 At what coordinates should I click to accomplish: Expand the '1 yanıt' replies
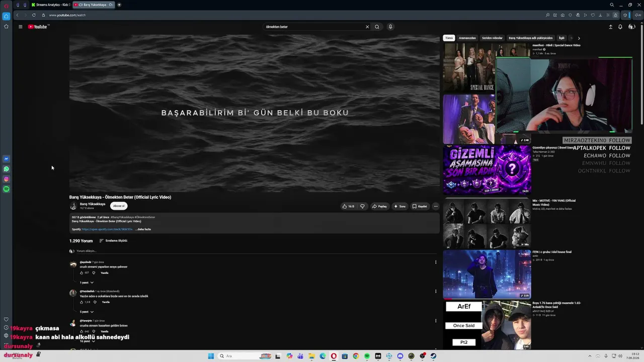click(x=87, y=283)
